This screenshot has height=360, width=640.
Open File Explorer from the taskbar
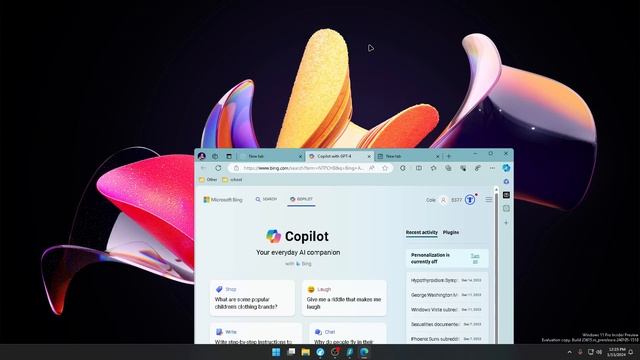click(306, 352)
